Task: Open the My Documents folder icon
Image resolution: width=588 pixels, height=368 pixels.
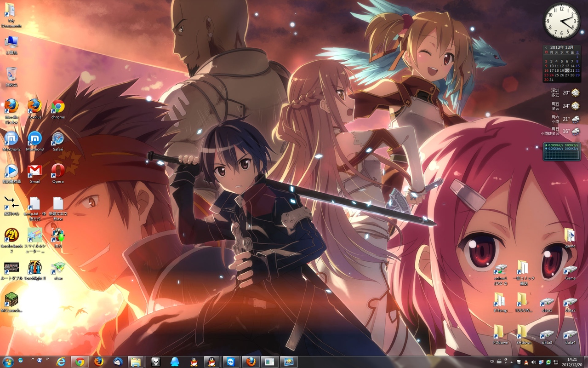Action: point(11,15)
